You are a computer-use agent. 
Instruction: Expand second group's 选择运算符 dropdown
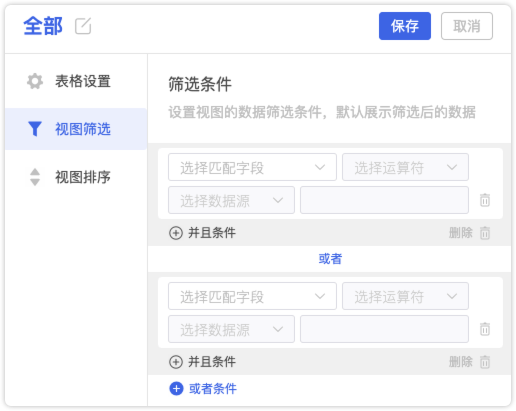pos(405,296)
